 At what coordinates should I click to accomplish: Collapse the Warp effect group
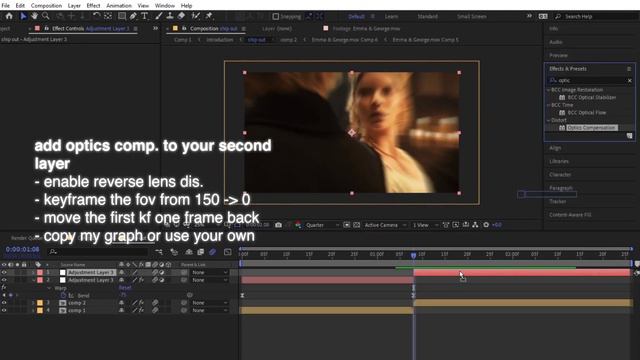(x=49, y=288)
